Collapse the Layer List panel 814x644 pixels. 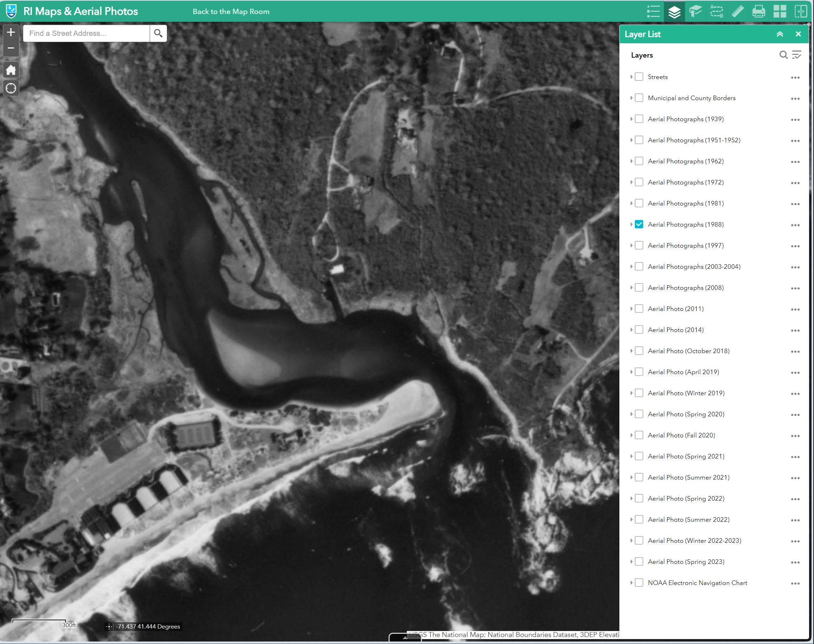tap(780, 34)
